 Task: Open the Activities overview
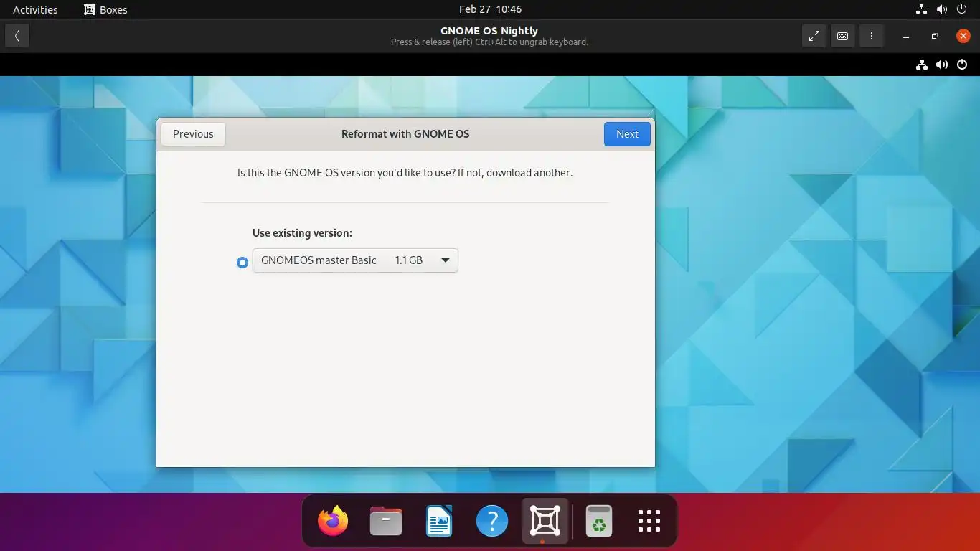pyautogui.click(x=35, y=9)
